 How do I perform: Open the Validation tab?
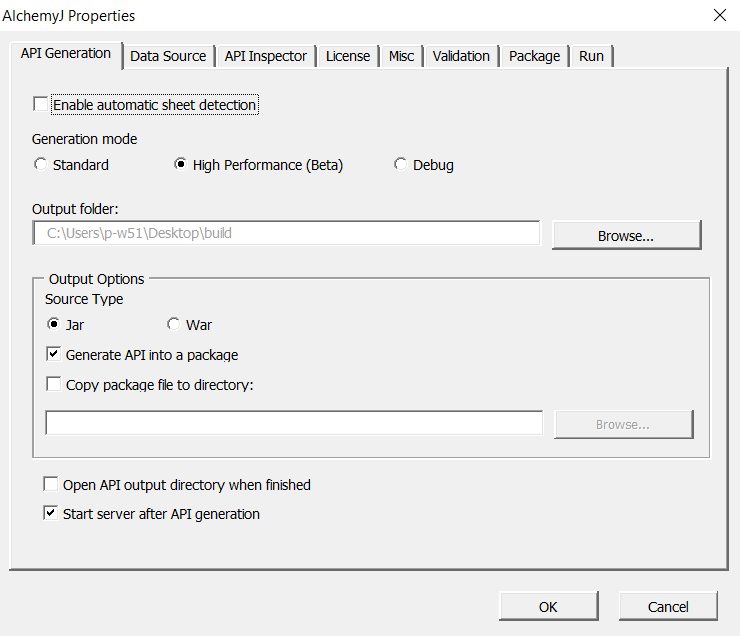pyautogui.click(x=461, y=56)
